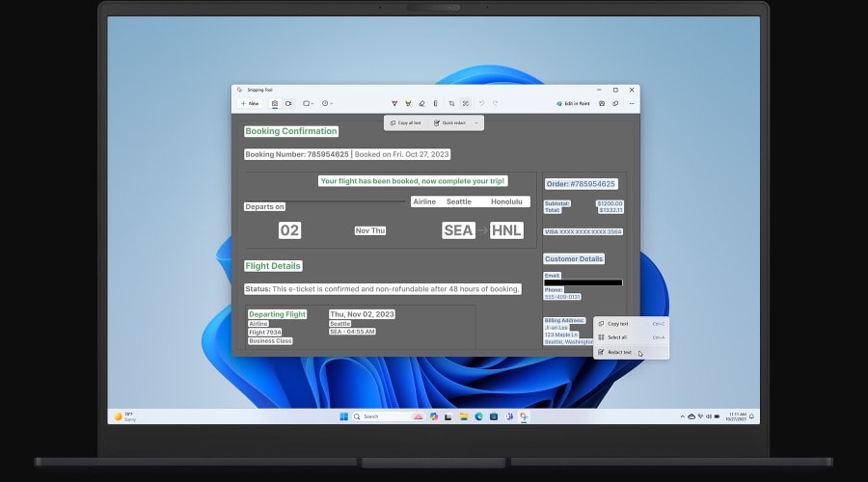Switch to screenshot snip mode
This screenshot has height=482, width=868.
pyautogui.click(x=275, y=103)
